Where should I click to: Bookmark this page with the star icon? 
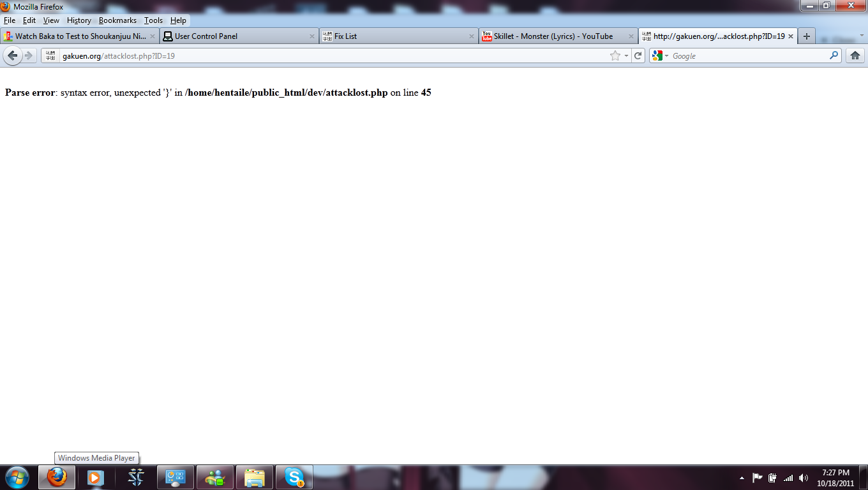click(615, 56)
